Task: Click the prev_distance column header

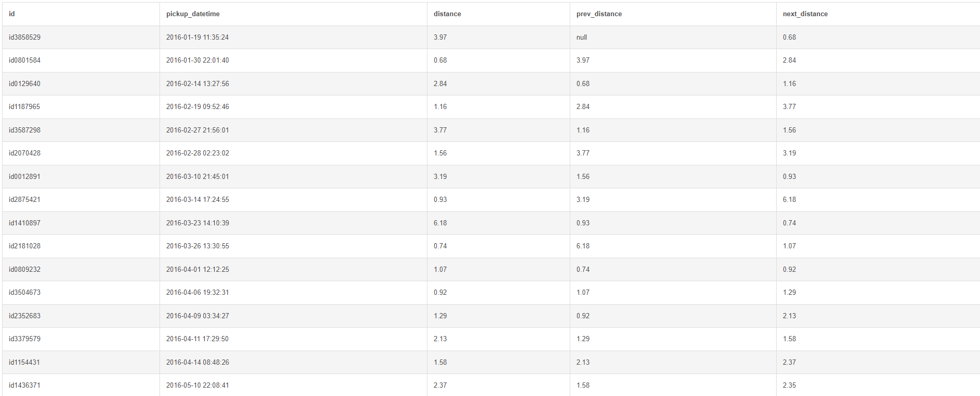Action: point(599,14)
